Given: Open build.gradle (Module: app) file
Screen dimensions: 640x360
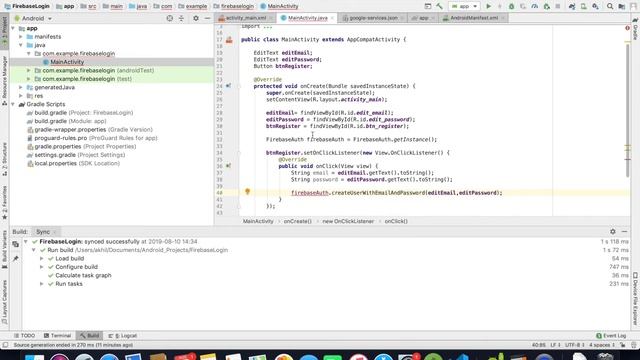Looking at the screenshot, I should point(70,121).
